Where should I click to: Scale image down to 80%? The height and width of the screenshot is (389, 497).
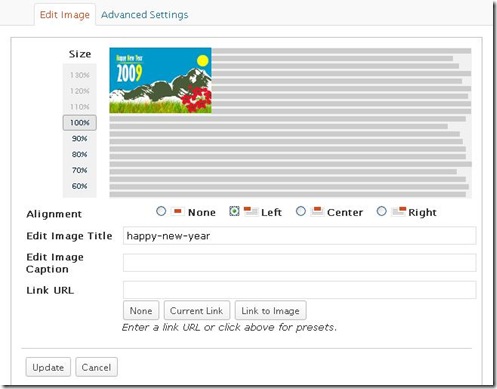click(80, 154)
